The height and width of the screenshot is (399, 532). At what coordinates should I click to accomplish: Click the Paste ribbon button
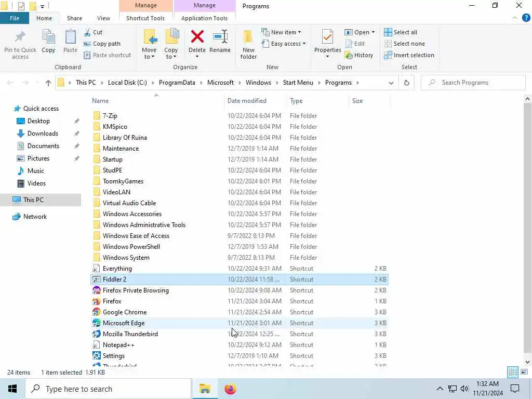coord(70,42)
